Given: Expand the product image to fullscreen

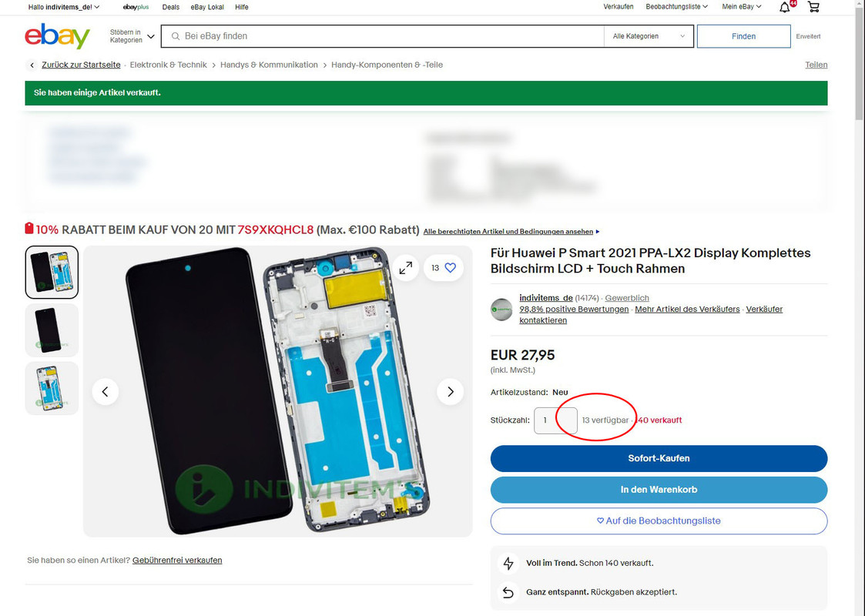Looking at the screenshot, I should 405,268.
